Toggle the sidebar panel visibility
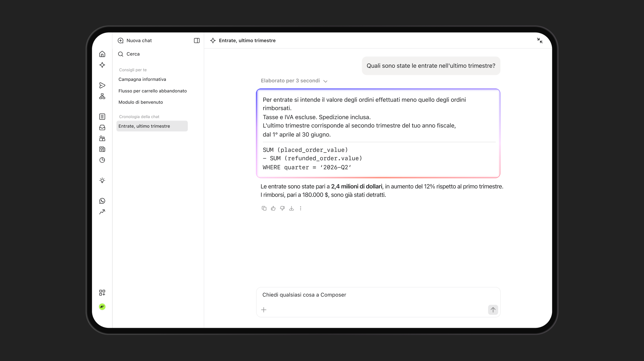The height and width of the screenshot is (361, 644). point(197,41)
